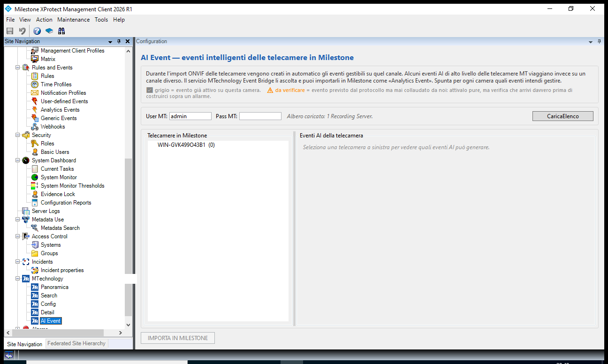Click the User MT input field
Image resolution: width=608 pixels, height=364 pixels.
click(x=190, y=116)
